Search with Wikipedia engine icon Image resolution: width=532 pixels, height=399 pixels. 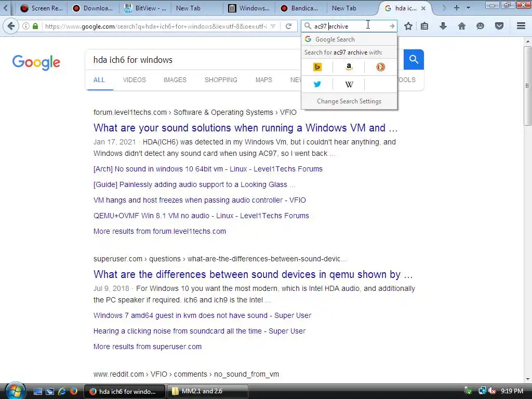[349, 84]
